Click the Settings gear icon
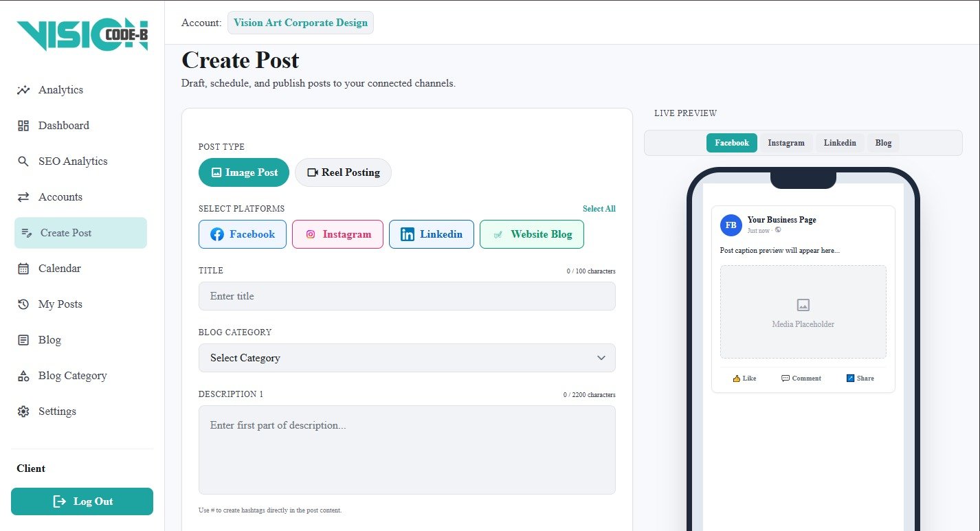This screenshot has width=980, height=531. tap(23, 411)
